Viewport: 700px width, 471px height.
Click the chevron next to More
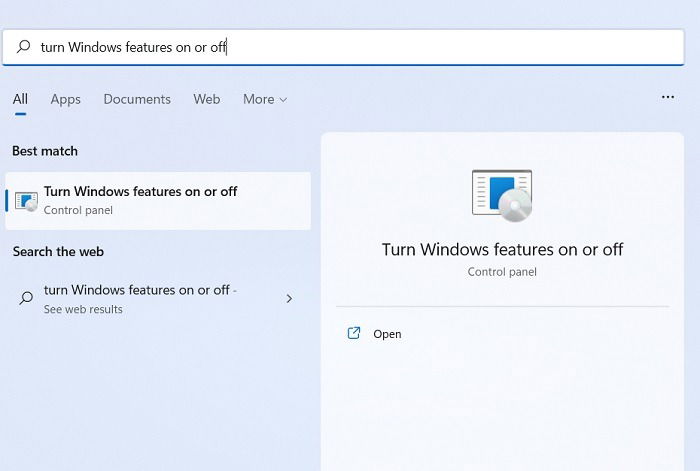(x=283, y=100)
